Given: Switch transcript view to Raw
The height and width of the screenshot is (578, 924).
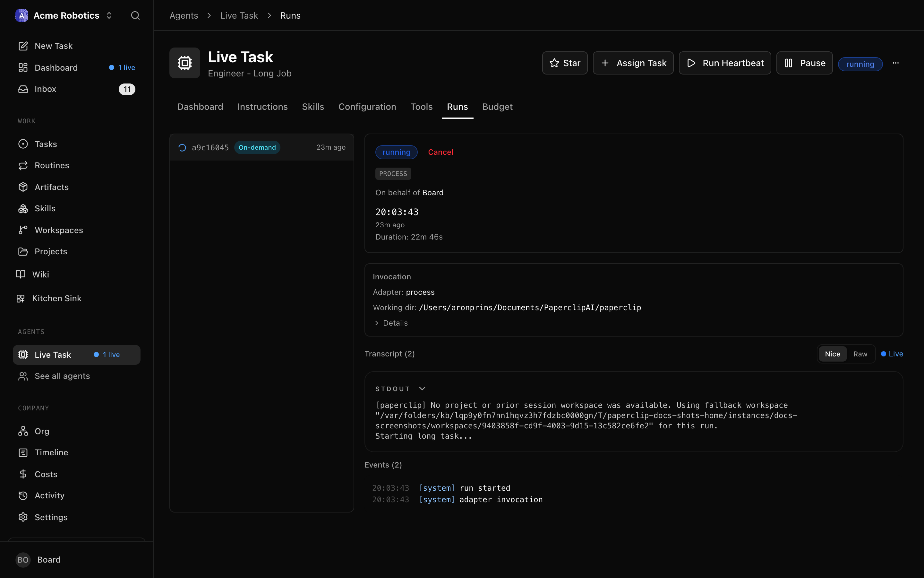Looking at the screenshot, I should point(860,354).
